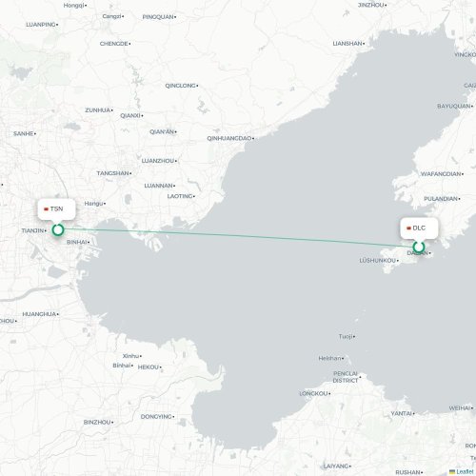Click the Dongying city label
The width and height of the screenshot is (476, 476).
point(156,416)
